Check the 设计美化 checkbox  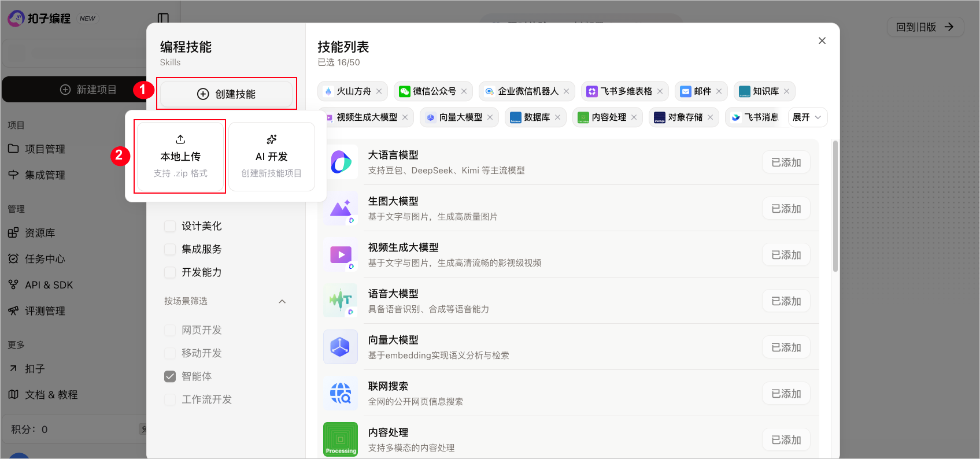coord(170,226)
